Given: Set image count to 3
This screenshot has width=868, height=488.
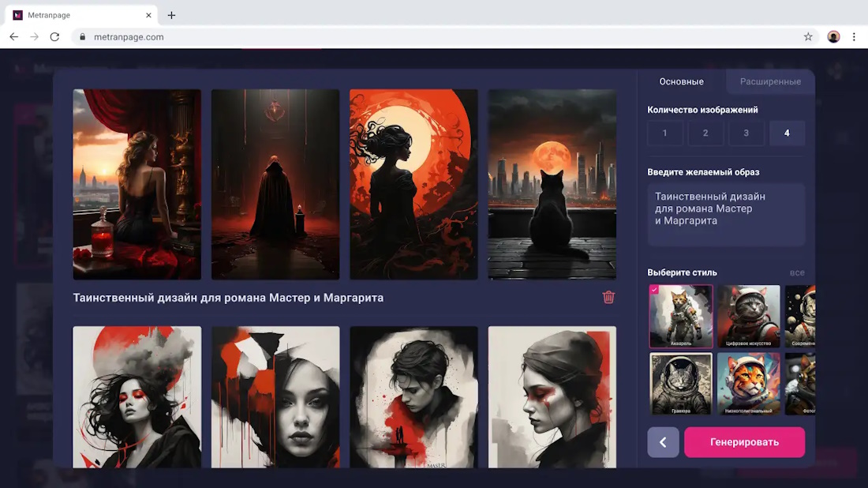Looking at the screenshot, I should click(746, 133).
